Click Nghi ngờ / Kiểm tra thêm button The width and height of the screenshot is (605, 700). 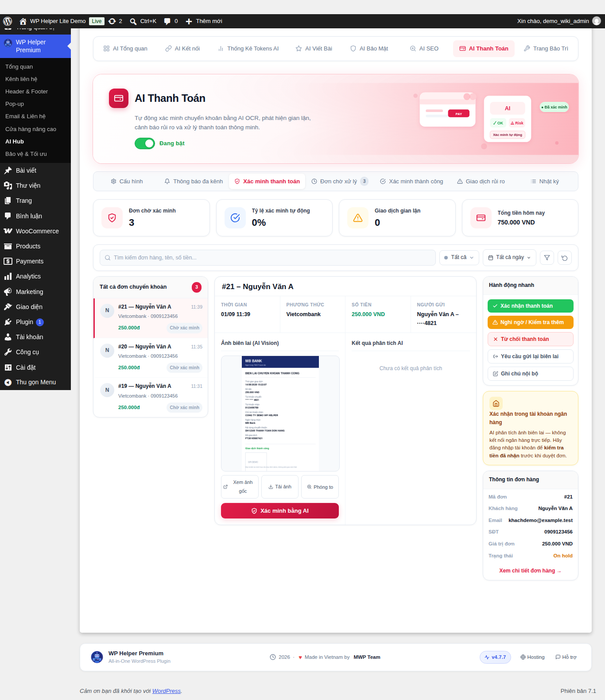click(531, 322)
